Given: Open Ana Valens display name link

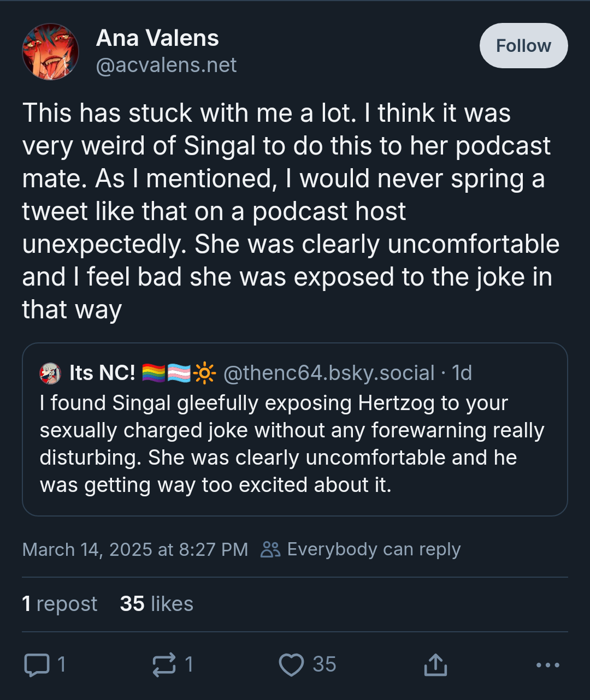Looking at the screenshot, I should tap(157, 38).
